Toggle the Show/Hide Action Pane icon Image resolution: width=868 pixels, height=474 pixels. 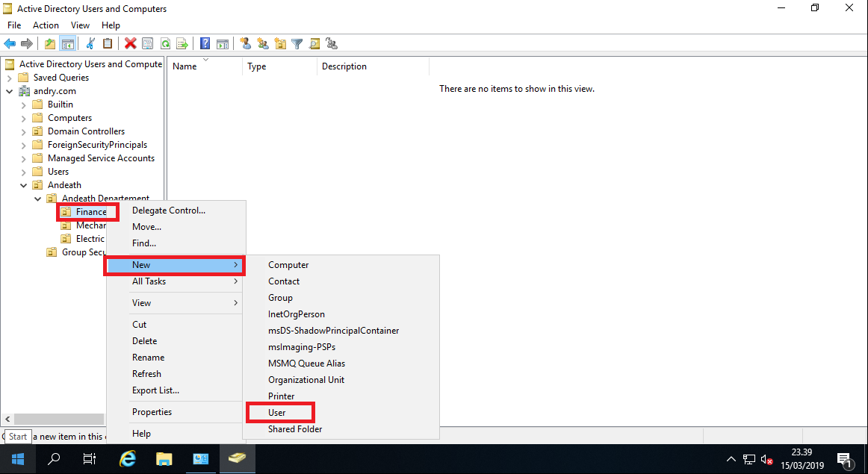(x=223, y=43)
